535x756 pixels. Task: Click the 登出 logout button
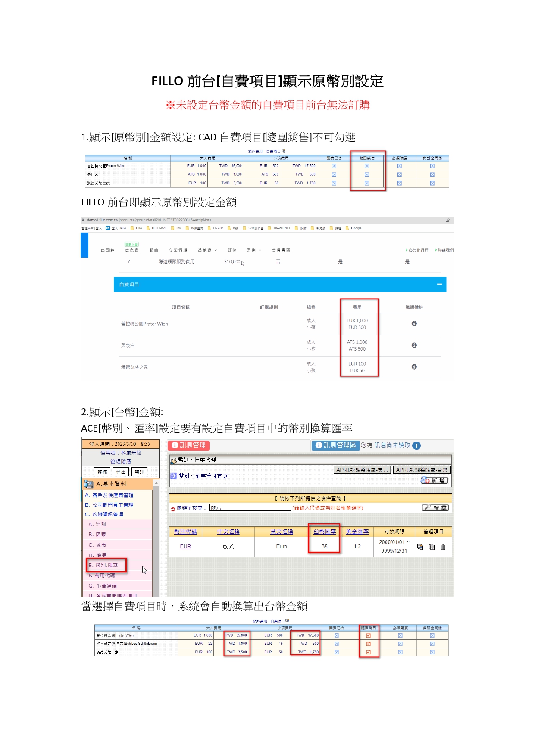[x=121, y=472]
